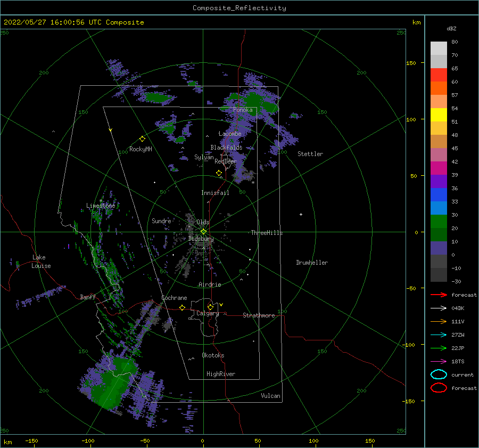This screenshot has height=448, width=479.
Task: Click the 'Olds' map label
Action: pyautogui.click(x=203, y=222)
